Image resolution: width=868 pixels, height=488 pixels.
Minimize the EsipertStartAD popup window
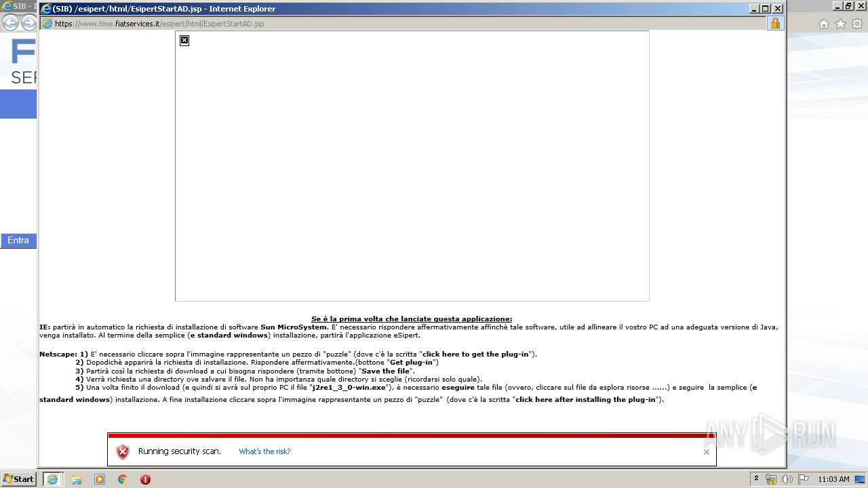[x=754, y=9]
